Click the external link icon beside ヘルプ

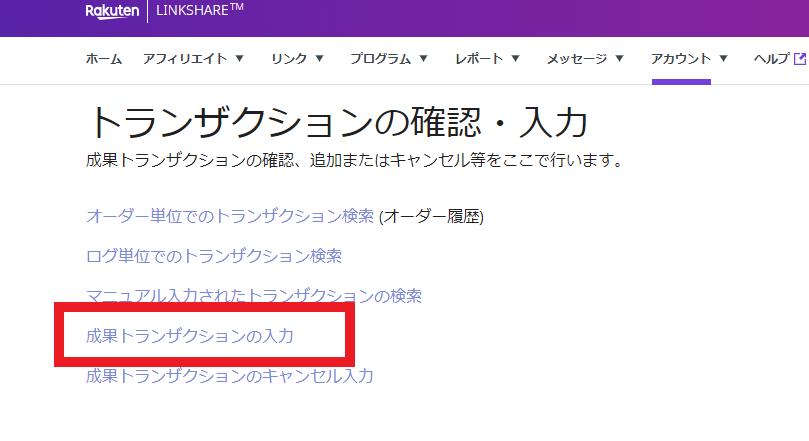click(799, 59)
